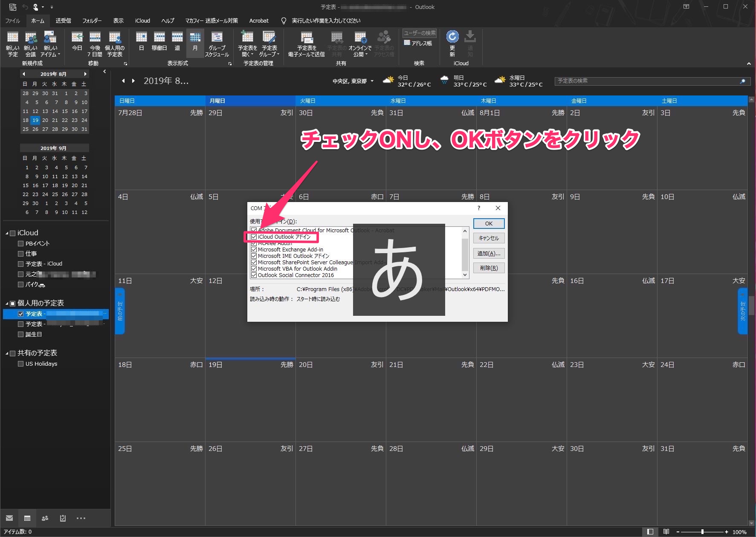This screenshot has height=537, width=756.
Task: Go to Mail via envelope icon
Action: coord(9,518)
